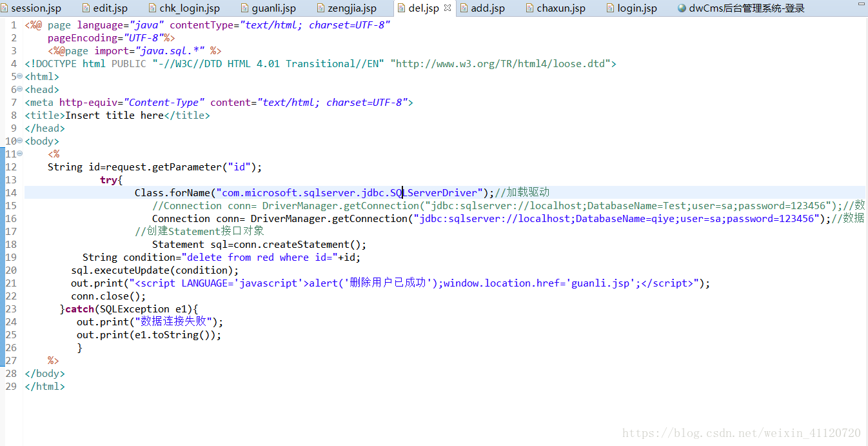Collapse the <html> fold at line 5

click(x=19, y=77)
